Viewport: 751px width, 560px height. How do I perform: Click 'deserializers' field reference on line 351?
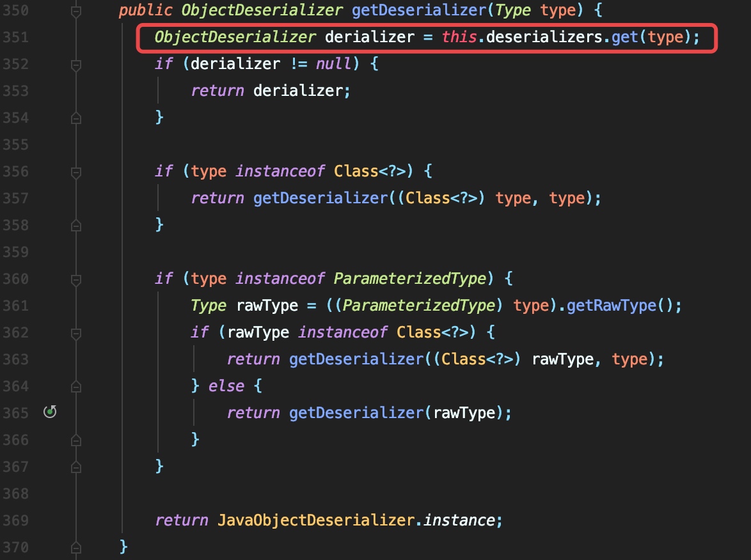click(x=544, y=37)
